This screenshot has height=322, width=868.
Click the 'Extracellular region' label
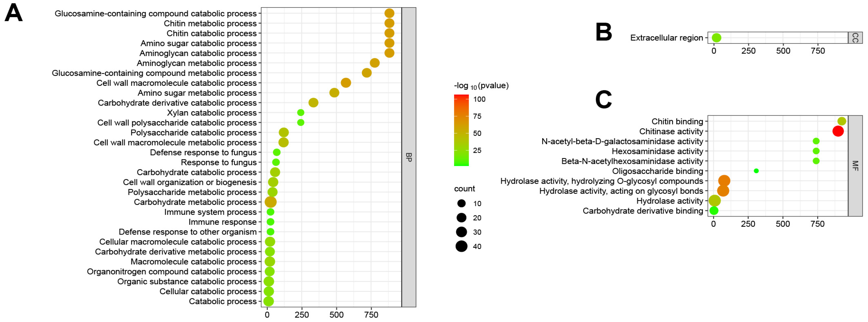667,38
